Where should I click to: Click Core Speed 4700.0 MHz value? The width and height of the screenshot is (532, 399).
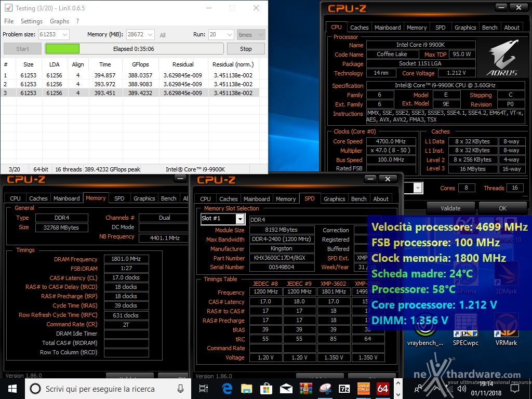(391, 141)
